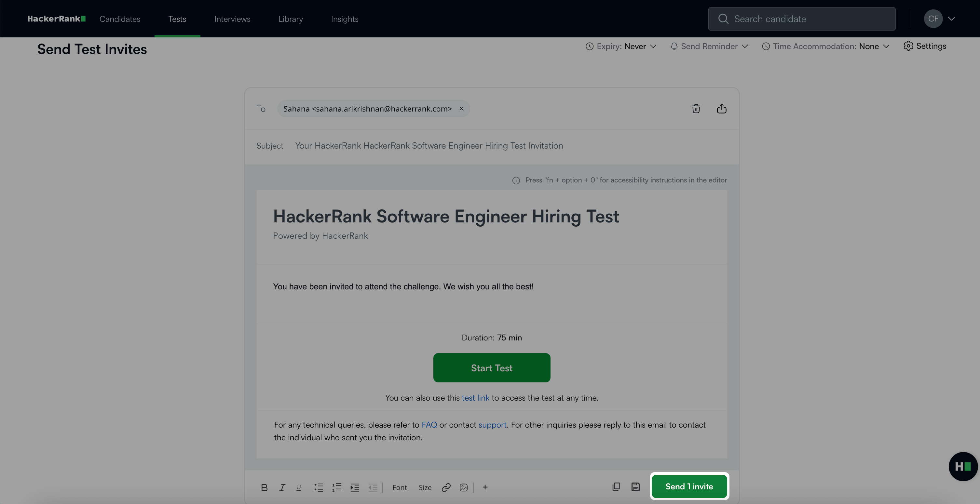Go to the Library tab
The image size is (980, 504).
tap(290, 19)
